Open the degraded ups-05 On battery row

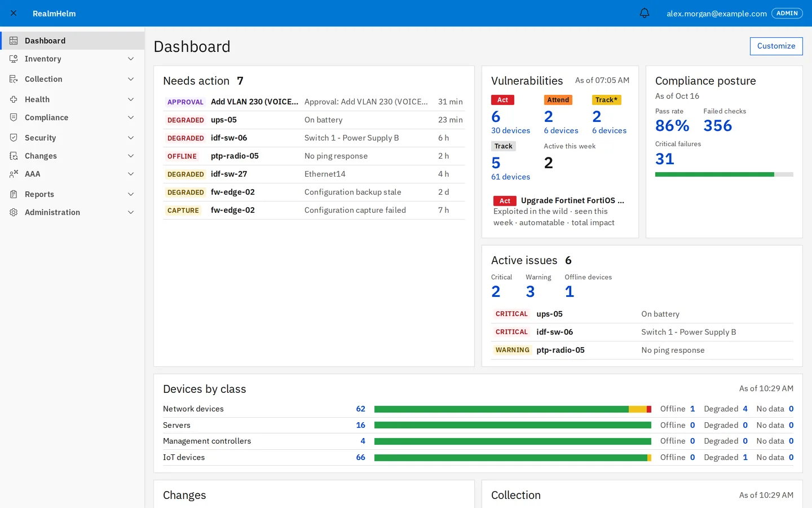coord(314,120)
